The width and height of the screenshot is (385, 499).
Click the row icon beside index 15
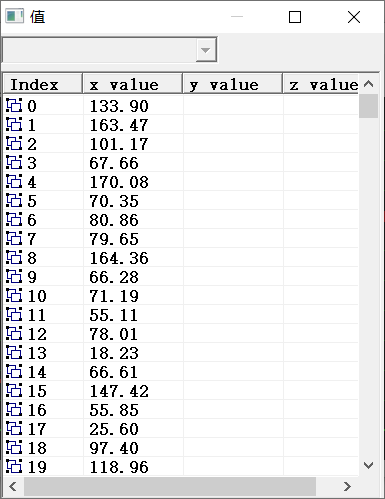[x=14, y=390]
